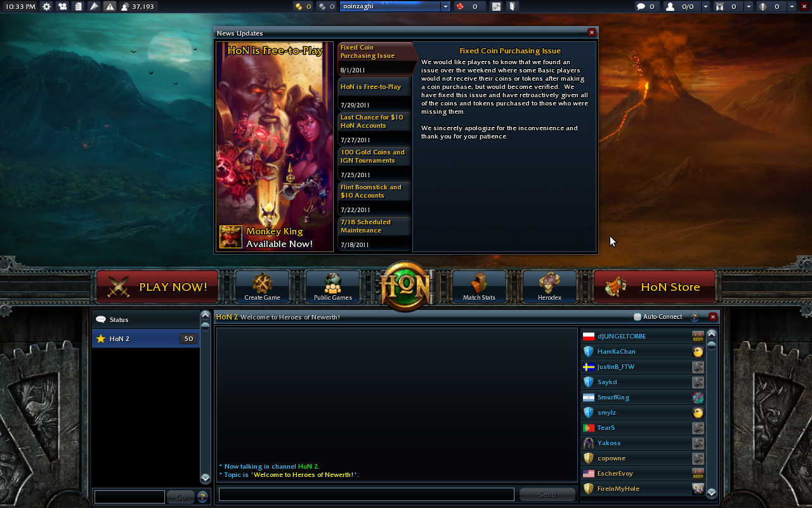
Task: Click the scroll-down arrow of user list
Action: (x=711, y=493)
